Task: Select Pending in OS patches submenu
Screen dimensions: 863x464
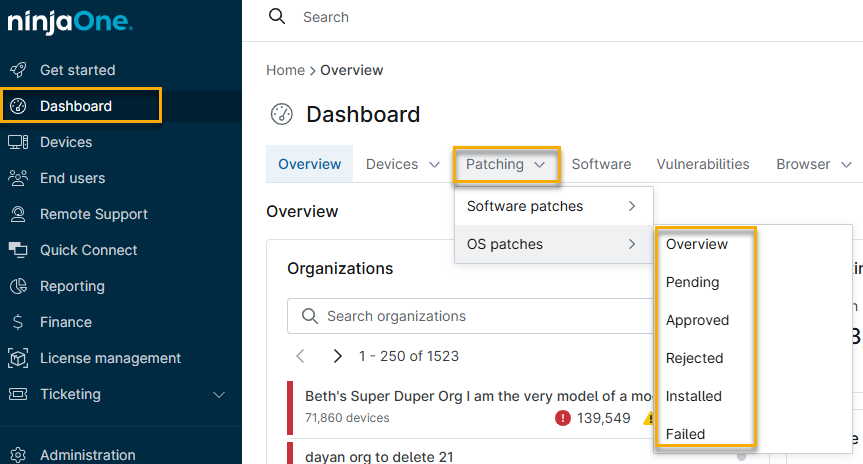Action: [692, 282]
